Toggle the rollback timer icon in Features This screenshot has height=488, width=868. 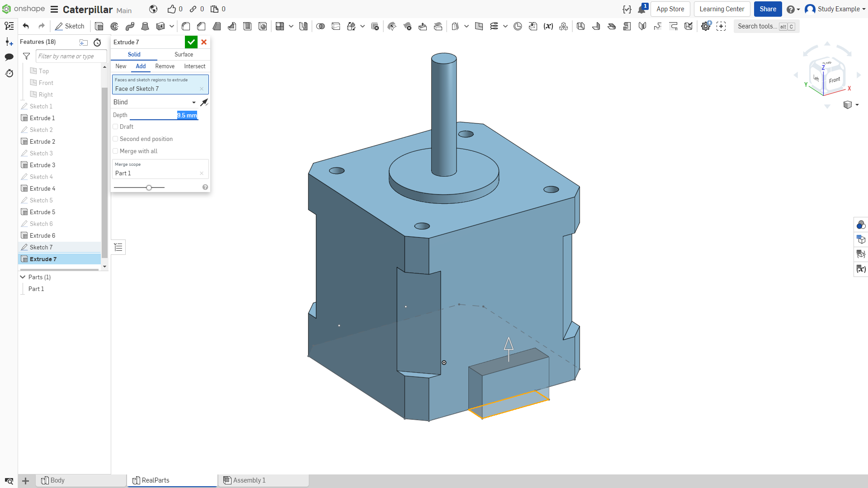[x=97, y=42]
